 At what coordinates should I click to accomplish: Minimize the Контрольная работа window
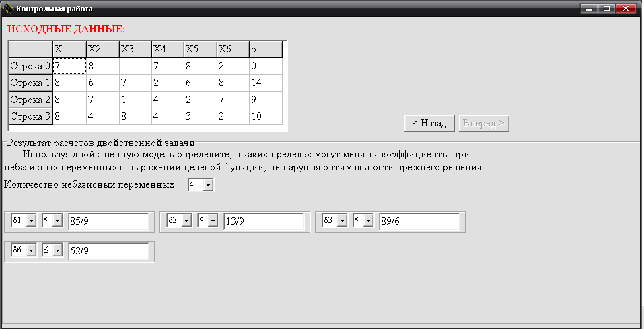(x=589, y=9)
